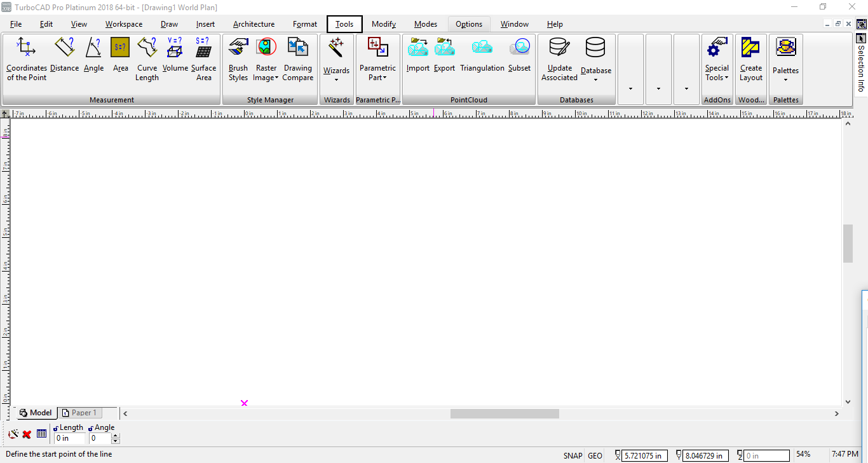The image size is (868, 463).
Task: Click the Z coordinate field in status bar
Action: point(767,455)
